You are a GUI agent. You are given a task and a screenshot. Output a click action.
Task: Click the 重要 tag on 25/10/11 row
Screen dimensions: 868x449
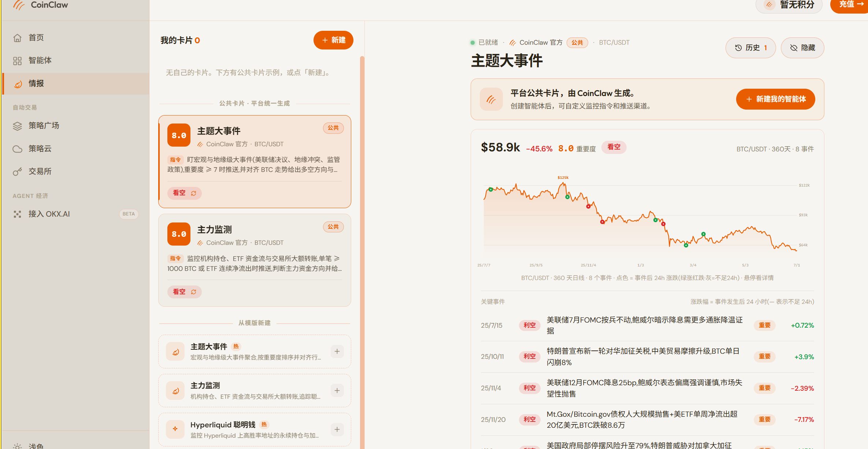pyautogui.click(x=764, y=357)
